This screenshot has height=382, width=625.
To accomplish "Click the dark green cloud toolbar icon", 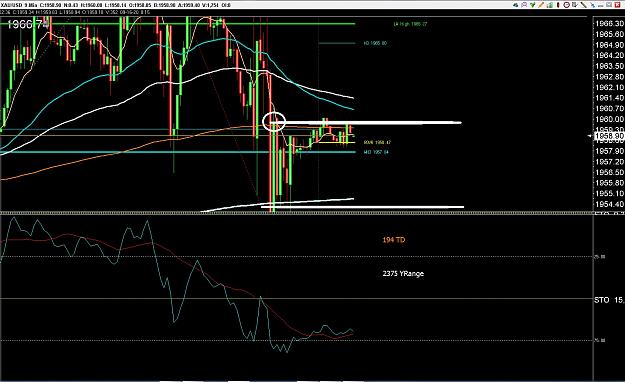I will click(x=515, y=5).
